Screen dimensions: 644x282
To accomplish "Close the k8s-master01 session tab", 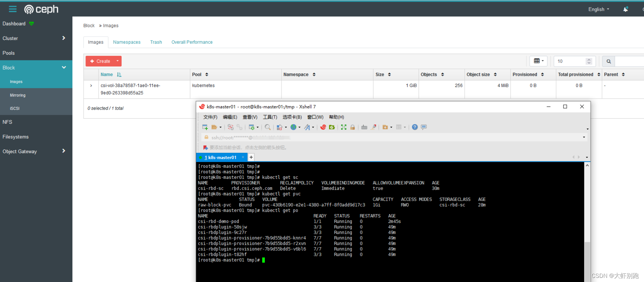I will [x=243, y=157].
